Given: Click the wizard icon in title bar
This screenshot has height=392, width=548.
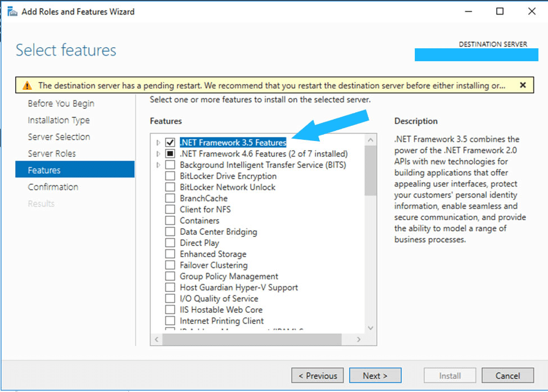Looking at the screenshot, I should coord(11,11).
